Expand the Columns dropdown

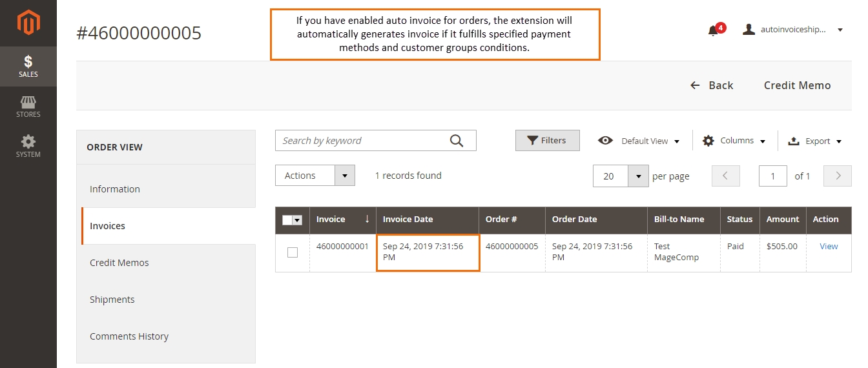tap(734, 141)
